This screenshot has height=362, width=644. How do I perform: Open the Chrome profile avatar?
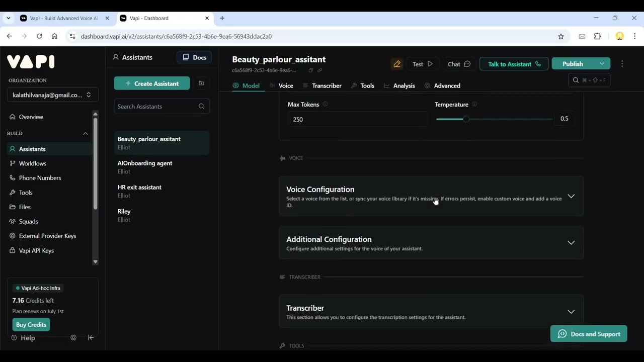tap(620, 36)
